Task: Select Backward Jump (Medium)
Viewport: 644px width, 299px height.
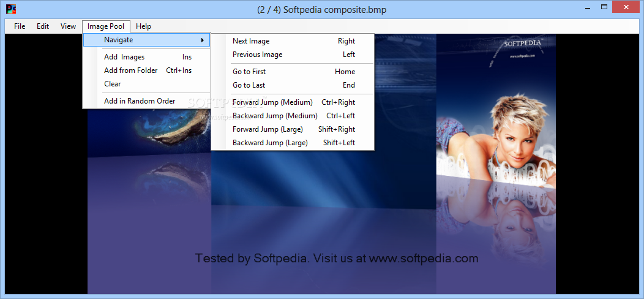Action: pyautogui.click(x=293, y=116)
